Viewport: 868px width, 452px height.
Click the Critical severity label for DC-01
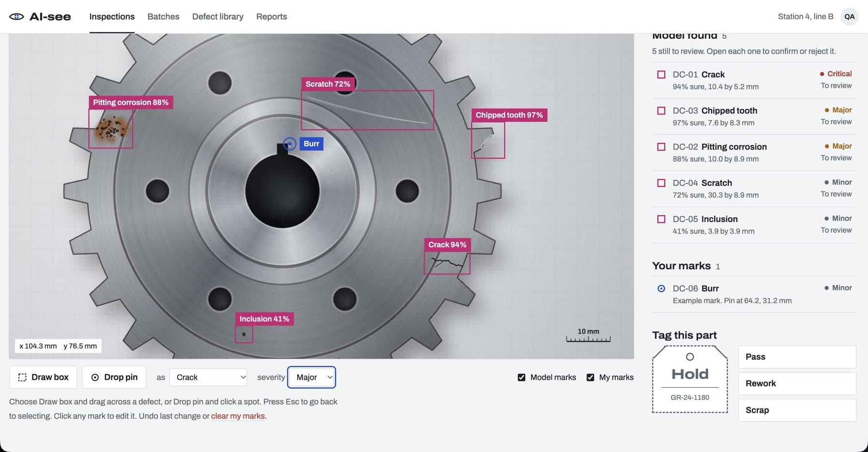click(836, 74)
